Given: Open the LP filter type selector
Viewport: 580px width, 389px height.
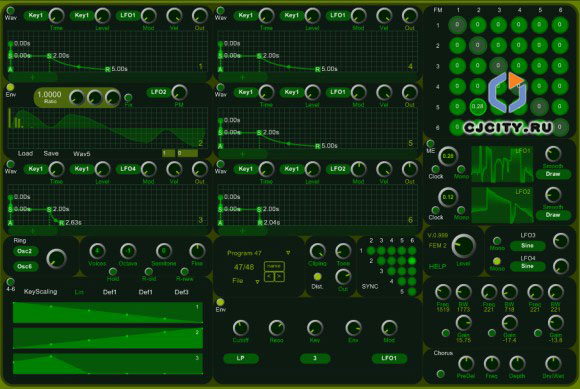Looking at the screenshot, I should [240, 358].
